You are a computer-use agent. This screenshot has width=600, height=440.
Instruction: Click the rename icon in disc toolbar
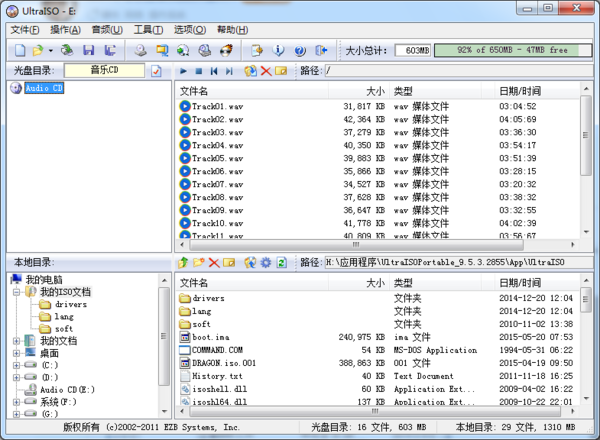(x=281, y=71)
